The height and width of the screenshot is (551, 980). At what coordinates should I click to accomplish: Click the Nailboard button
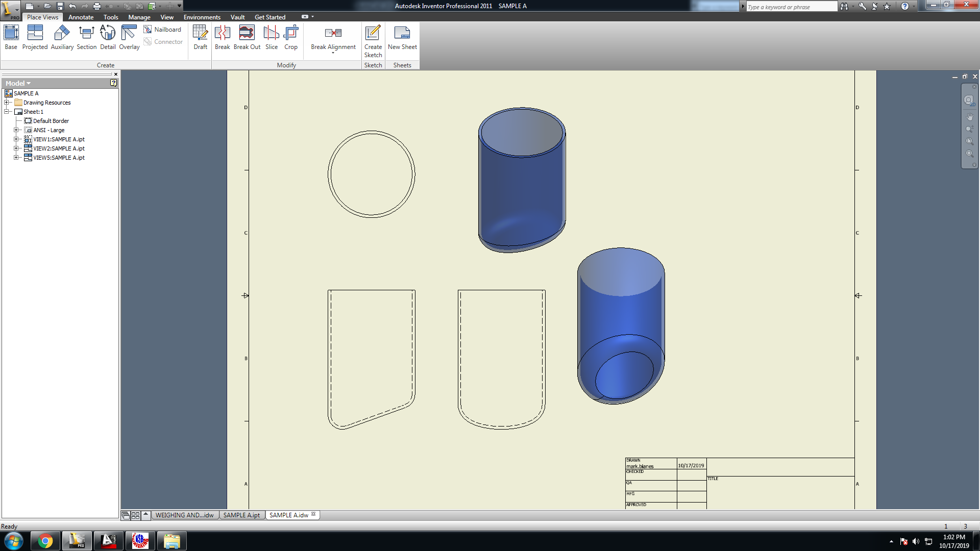(163, 30)
